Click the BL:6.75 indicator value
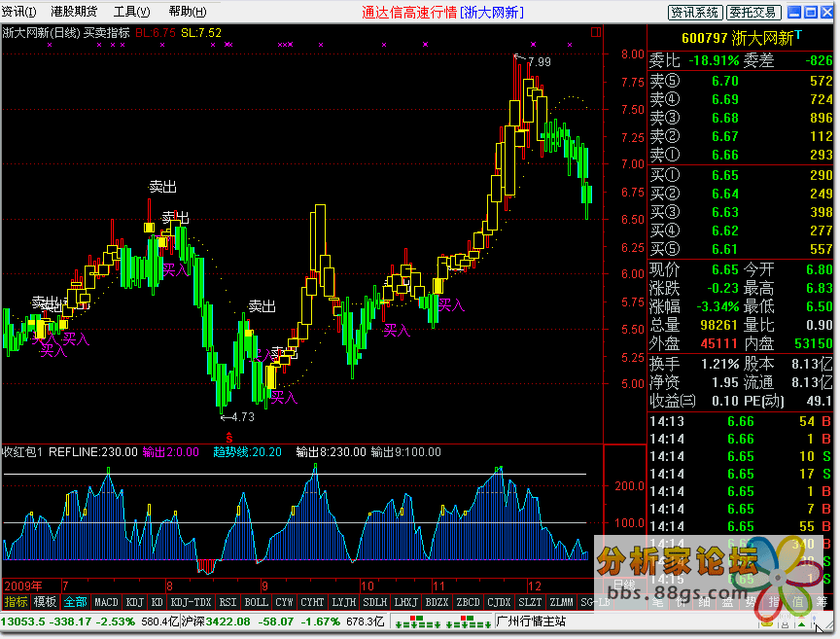Viewport: 840px width, 639px height. [x=156, y=33]
